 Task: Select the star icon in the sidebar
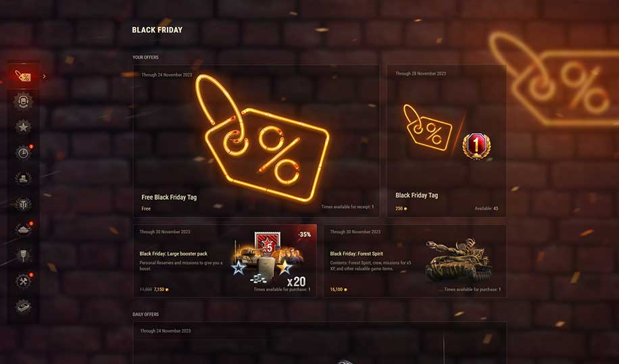[x=23, y=127]
